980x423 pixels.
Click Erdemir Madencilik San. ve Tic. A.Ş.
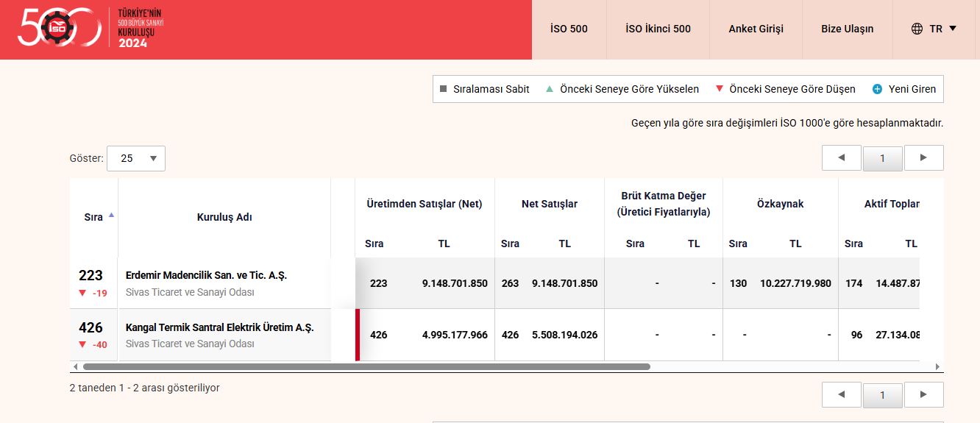(206, 275)
